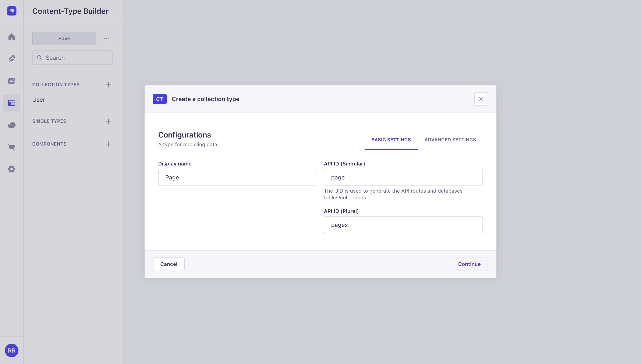
Task: Click the Continue button
Action: 469,264
